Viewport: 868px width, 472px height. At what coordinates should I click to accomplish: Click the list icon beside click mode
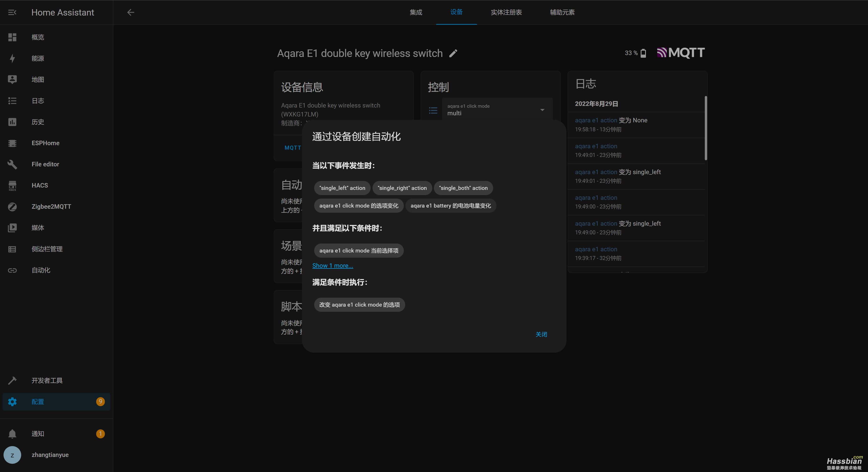[x=433, y=110]
